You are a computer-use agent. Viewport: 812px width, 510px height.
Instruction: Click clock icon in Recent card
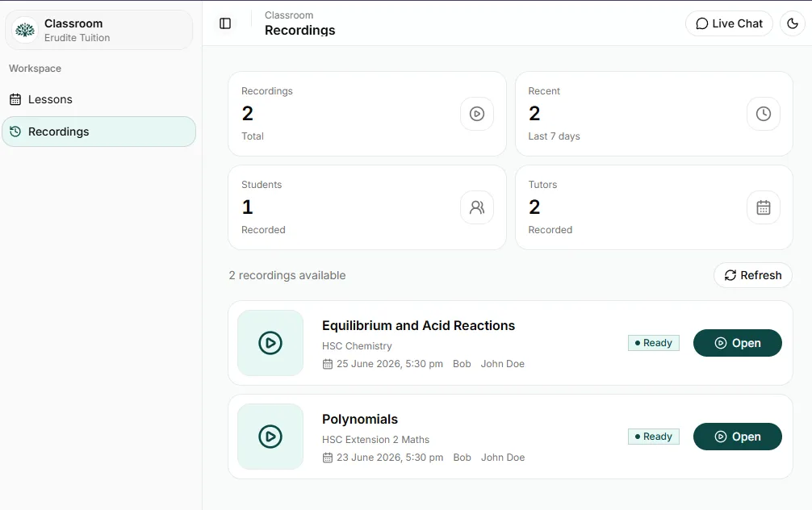tap(764, 114)
